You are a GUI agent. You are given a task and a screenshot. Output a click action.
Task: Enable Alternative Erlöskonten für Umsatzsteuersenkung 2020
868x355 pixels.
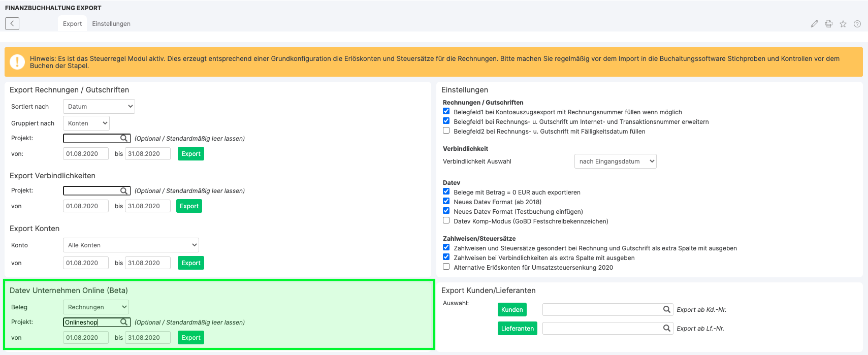pyautogui.click(x=446, y=267)
